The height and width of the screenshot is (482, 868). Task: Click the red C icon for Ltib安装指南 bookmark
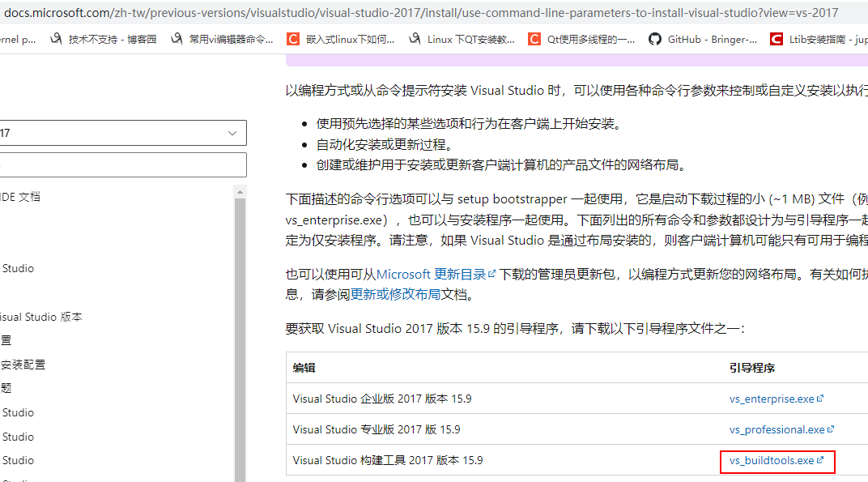click(x=777, y=39)
